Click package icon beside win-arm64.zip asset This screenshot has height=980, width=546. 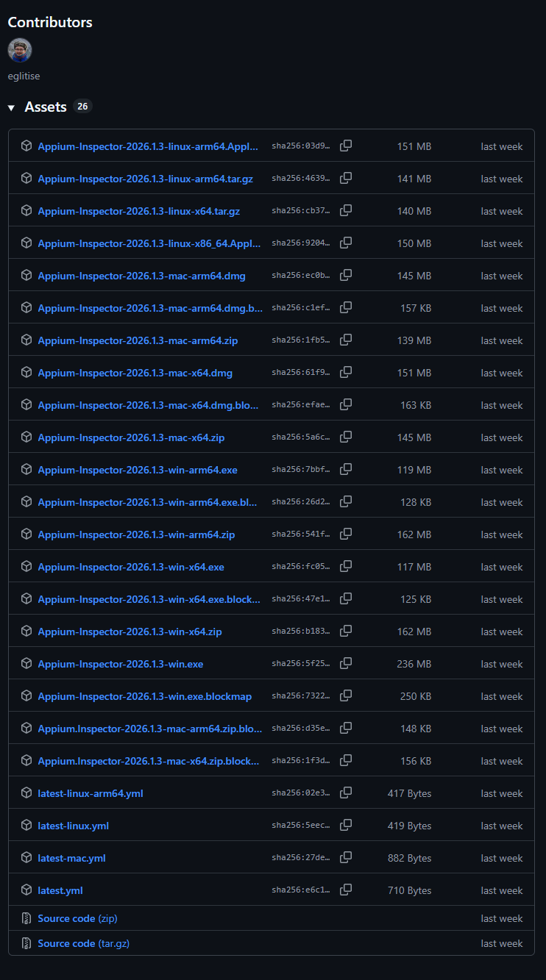tap(26, 534)
